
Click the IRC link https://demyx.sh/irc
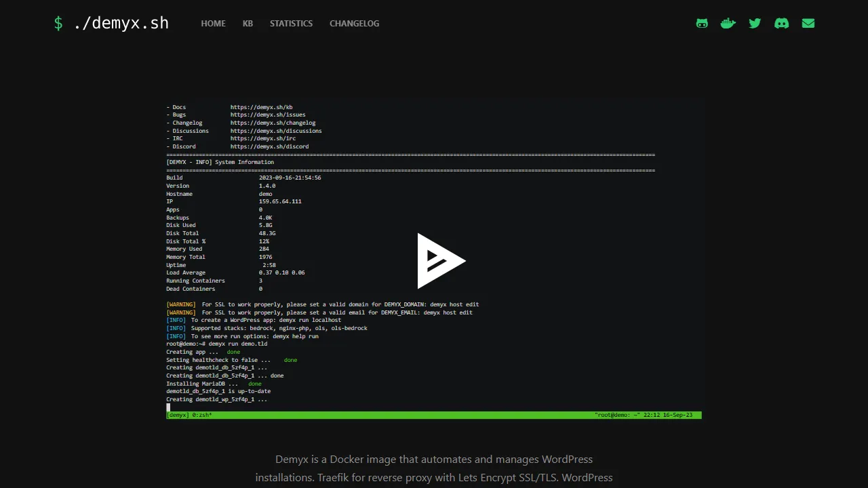(262, 138)
